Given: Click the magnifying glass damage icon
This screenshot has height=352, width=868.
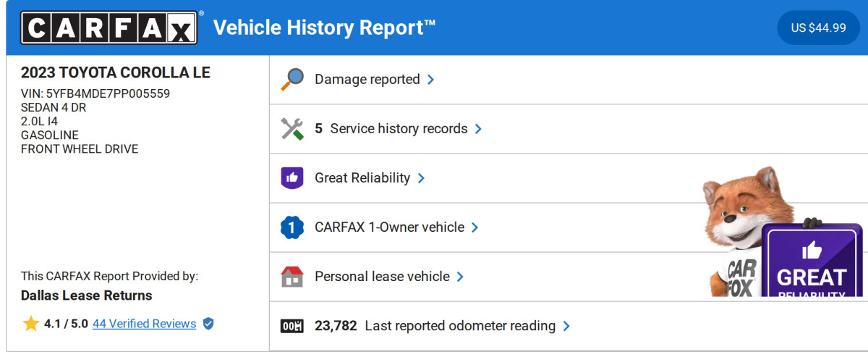Looking at the screenshot, I should click(x=292, y=80).
